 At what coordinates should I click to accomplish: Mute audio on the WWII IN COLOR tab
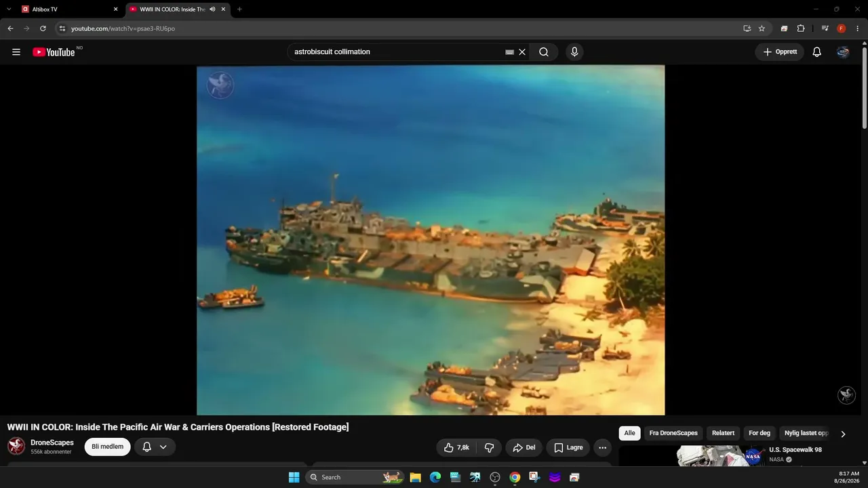pos(212,9)
